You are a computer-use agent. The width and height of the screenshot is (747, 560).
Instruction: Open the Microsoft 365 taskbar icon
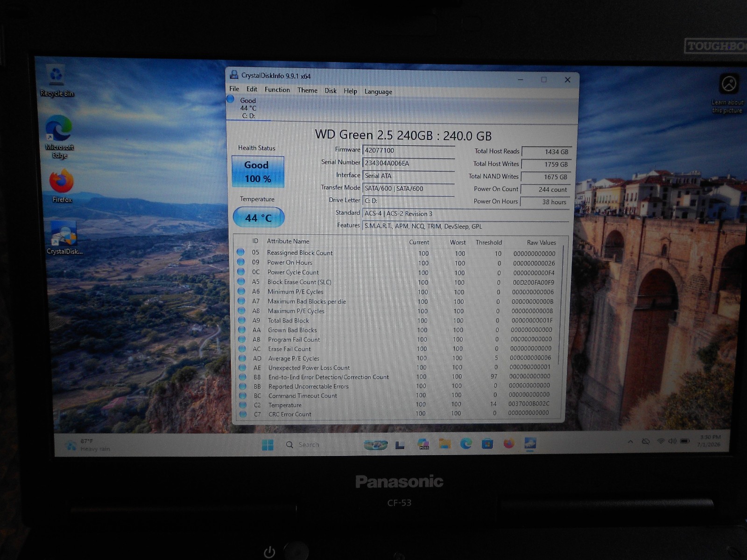423,444
